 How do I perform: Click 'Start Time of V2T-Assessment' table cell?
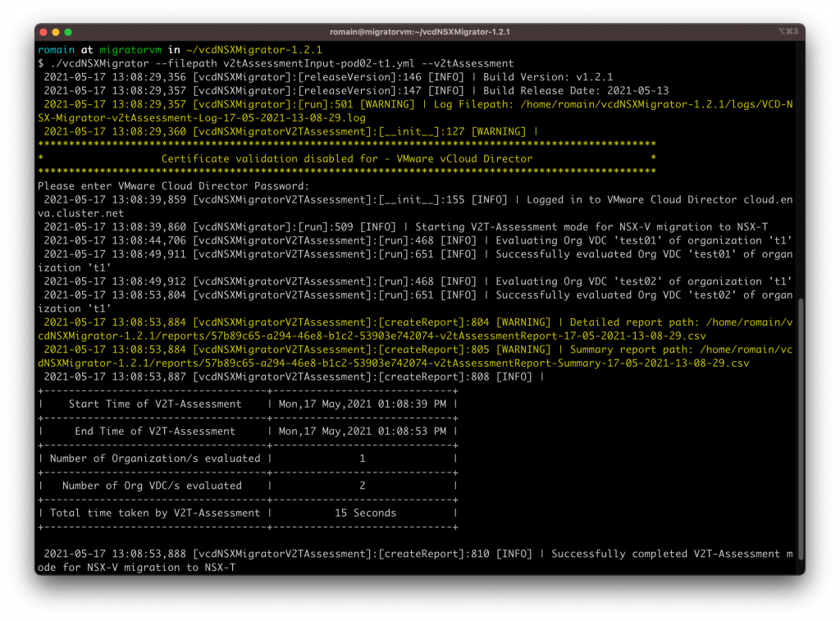click(155, 404)
